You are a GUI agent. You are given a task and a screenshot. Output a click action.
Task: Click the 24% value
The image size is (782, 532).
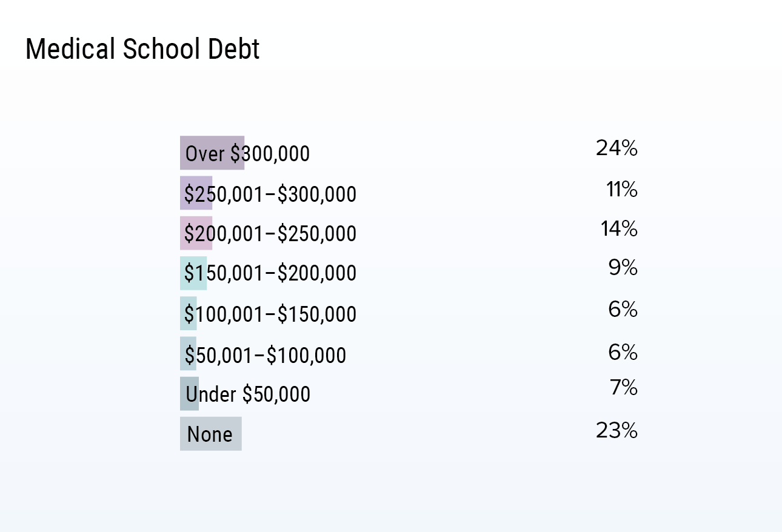pyautogui.click(x=617, y=148)
